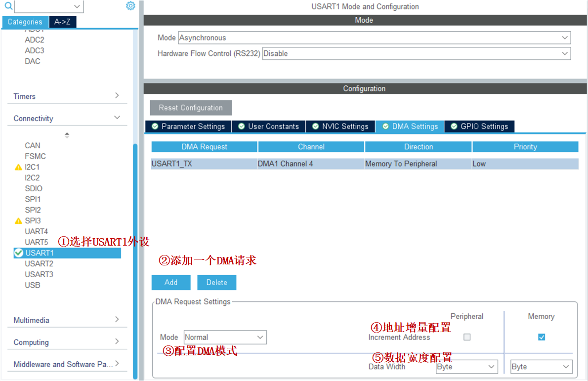Switch to A->Z sorting tab
This screenshot has width=588, height=381.
coord(62,22)
